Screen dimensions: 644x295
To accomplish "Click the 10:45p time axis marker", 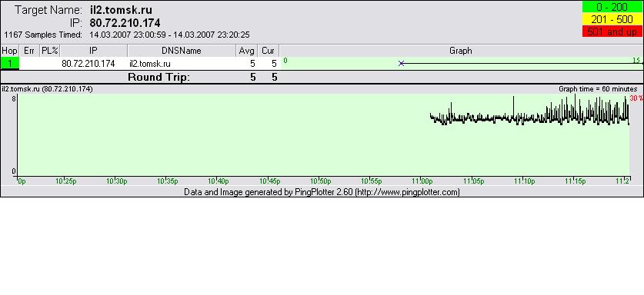I will 270,181.
